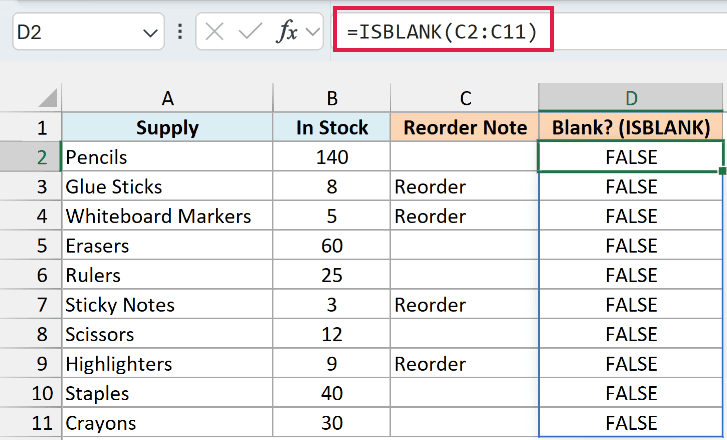The height and width of the screenshot is (440, 727).
Task: Click the Supply header cell
Action: 167,128
